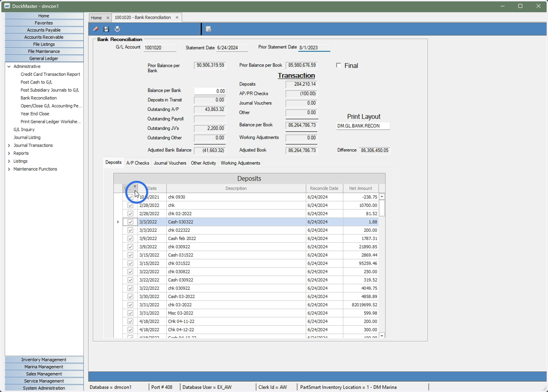The height and width of the screenshot is (392, 548).
Task: Open G/L Inquiry item
Action: click(x=24, y=130)
